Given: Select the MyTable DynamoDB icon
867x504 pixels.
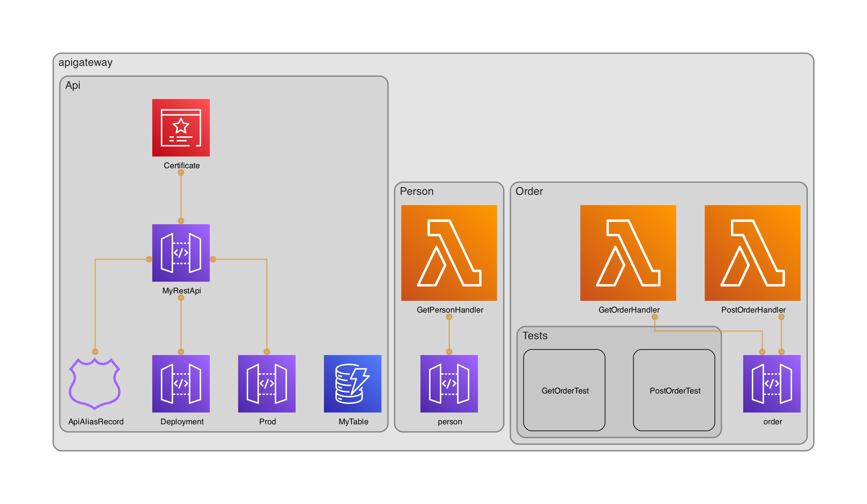Looking at the screenshot, I should click(x=352, y=383).
